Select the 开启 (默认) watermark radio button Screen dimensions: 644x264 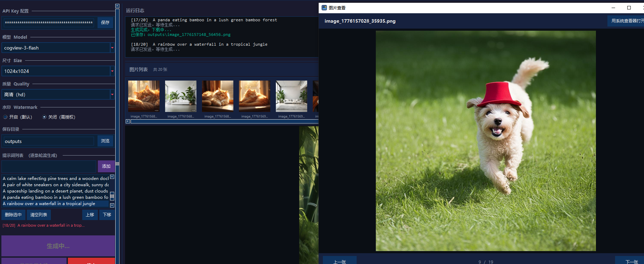tap(5, 117)
